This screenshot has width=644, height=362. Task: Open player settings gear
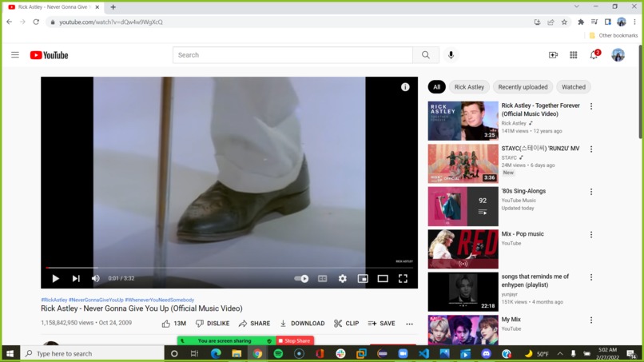(x=343, y=279)
